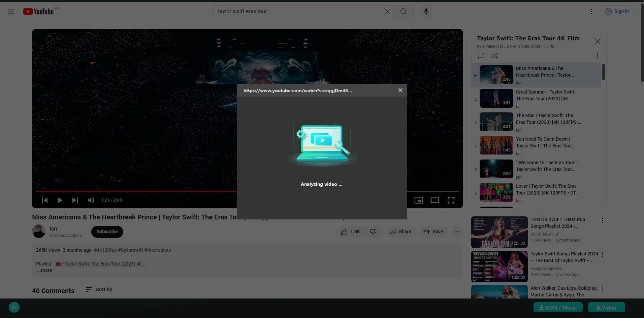
Task: Click the search magnifier button
Action: (x=403, y=11)
